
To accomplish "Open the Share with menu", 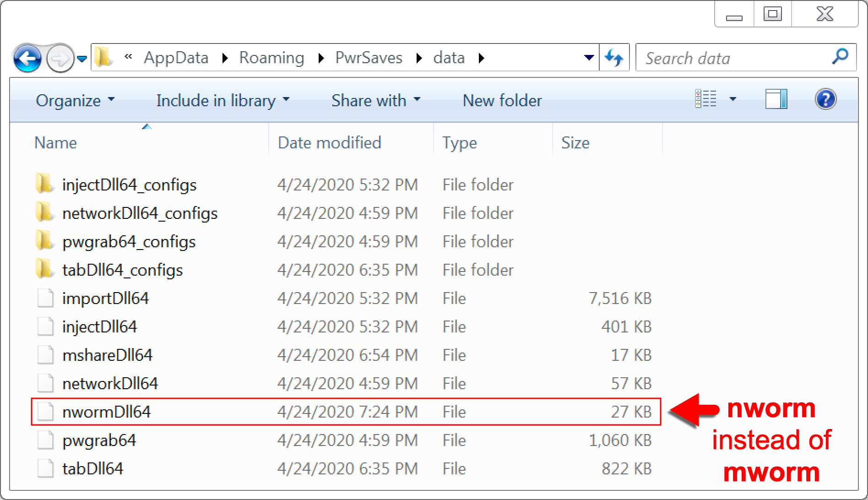I will 376,100.
